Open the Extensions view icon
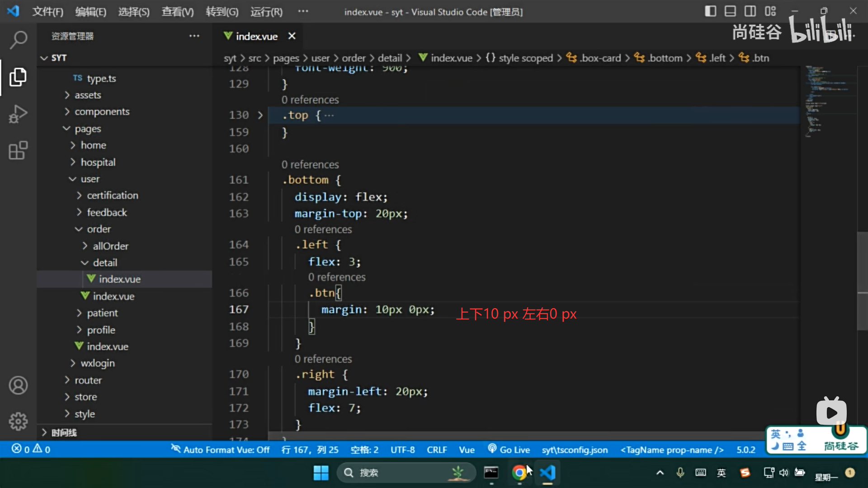Image resolution: width=868 pixels, height=488 pixels. [18, 150]
